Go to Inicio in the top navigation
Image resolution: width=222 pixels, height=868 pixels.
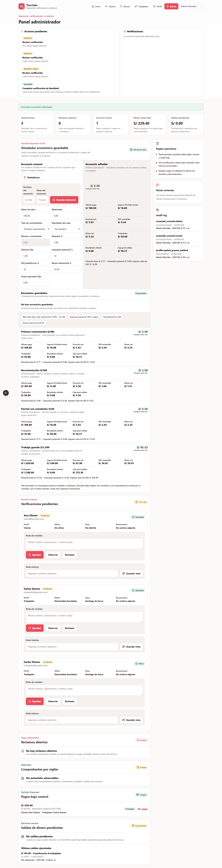[x=96, y=6]
